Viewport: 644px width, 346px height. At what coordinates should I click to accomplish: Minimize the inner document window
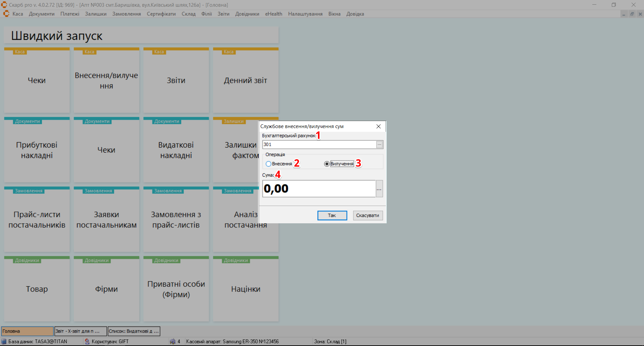click(624, 14)
